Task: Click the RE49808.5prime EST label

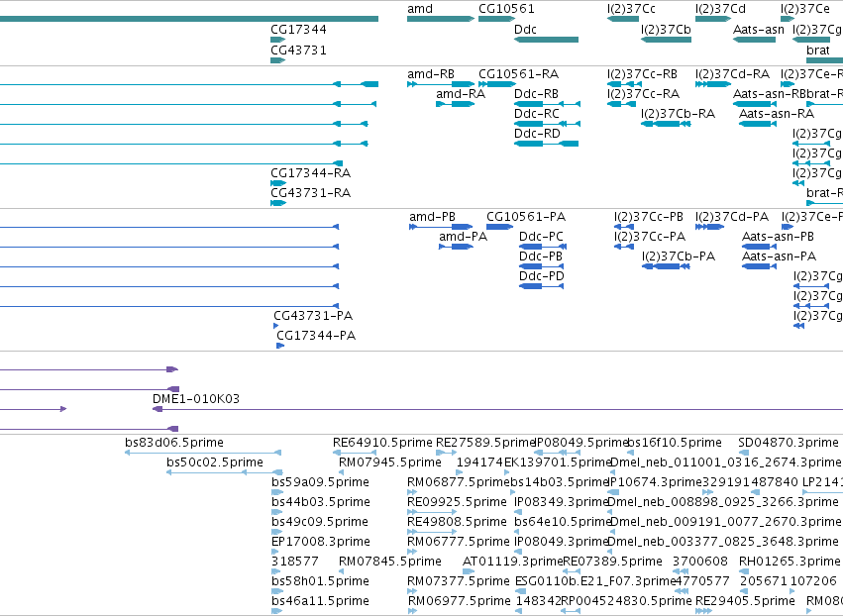Action: [457, 522]
